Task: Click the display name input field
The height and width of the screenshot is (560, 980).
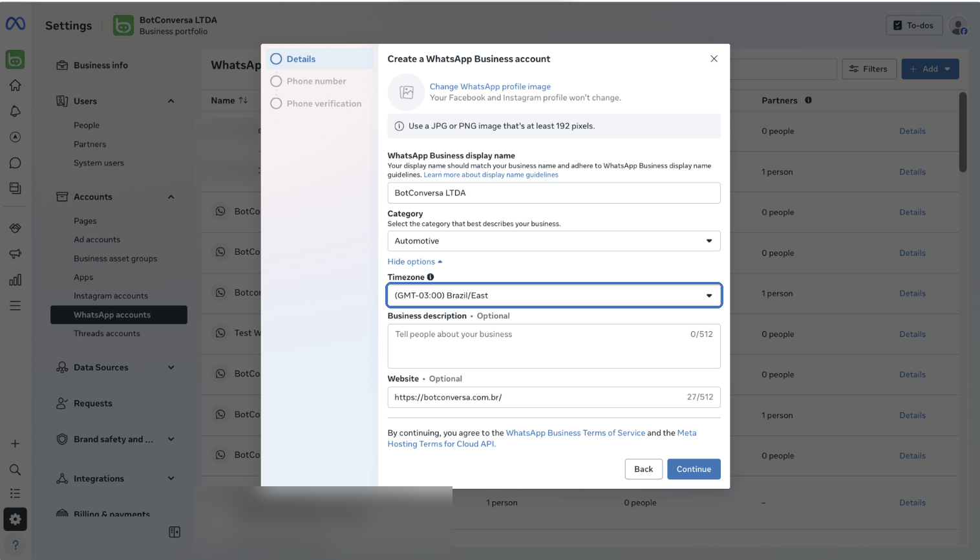Action: [x=554, y=193]
